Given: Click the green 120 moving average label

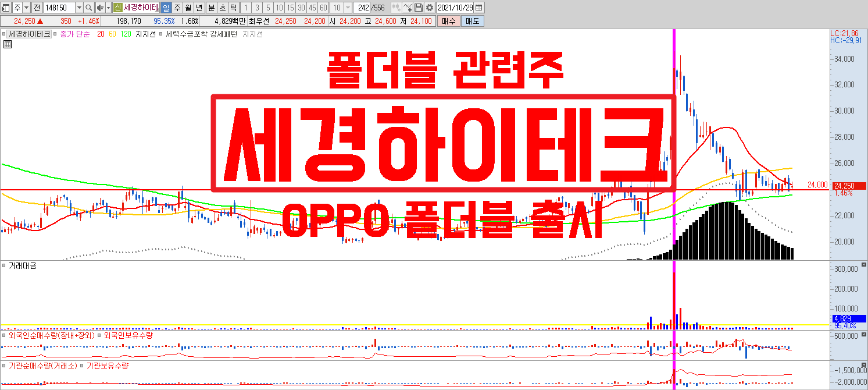Looking at the screenshot, I should 126,34.
